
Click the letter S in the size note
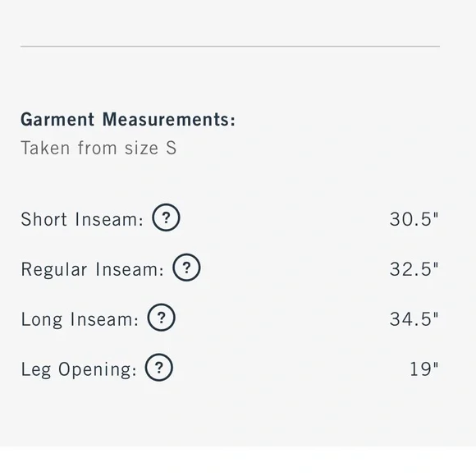pos(171,148)
